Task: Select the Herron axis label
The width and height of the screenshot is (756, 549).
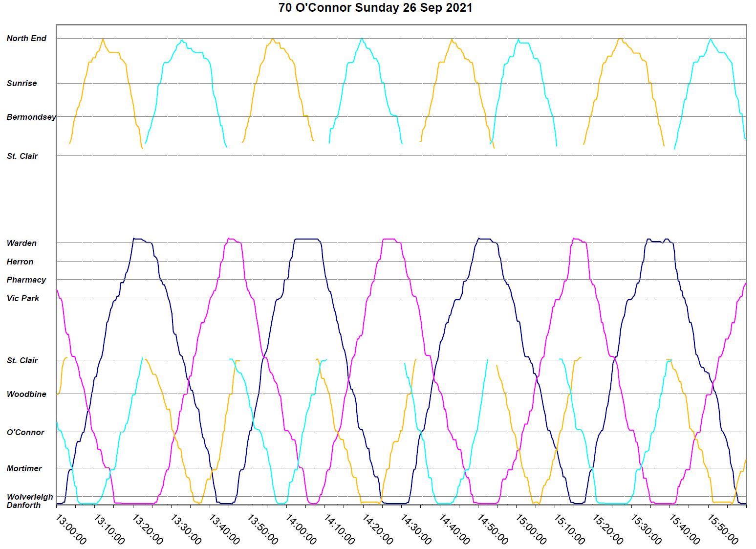Action: coord(20,262)
